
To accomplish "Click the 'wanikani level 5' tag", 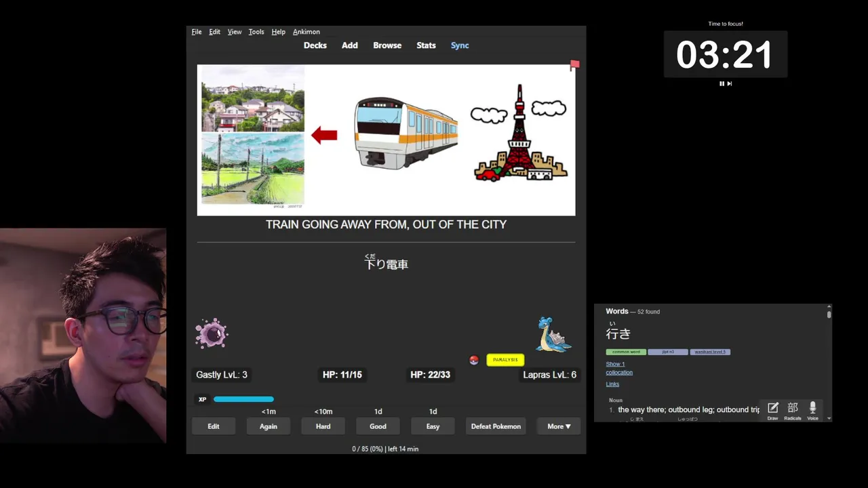I will pyautogui.click(x=710, y=352).
